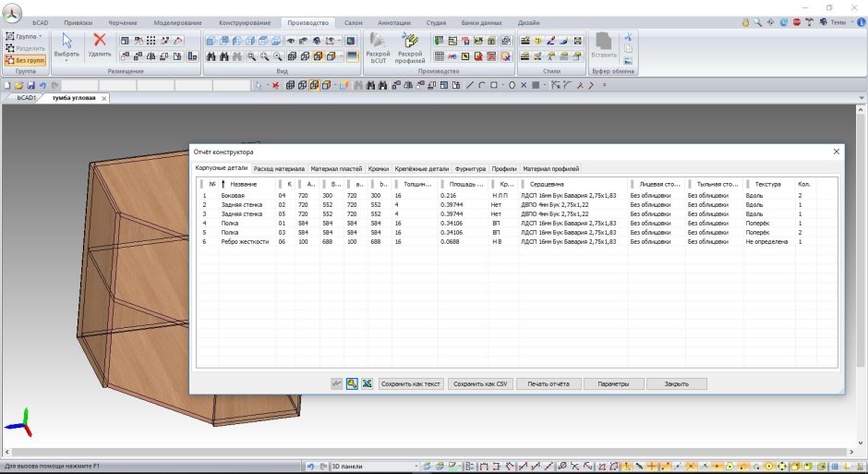Expand the Выбрать dropdown arrow
This screenshot has height=474, width=868.
click(x=67, y=61)
